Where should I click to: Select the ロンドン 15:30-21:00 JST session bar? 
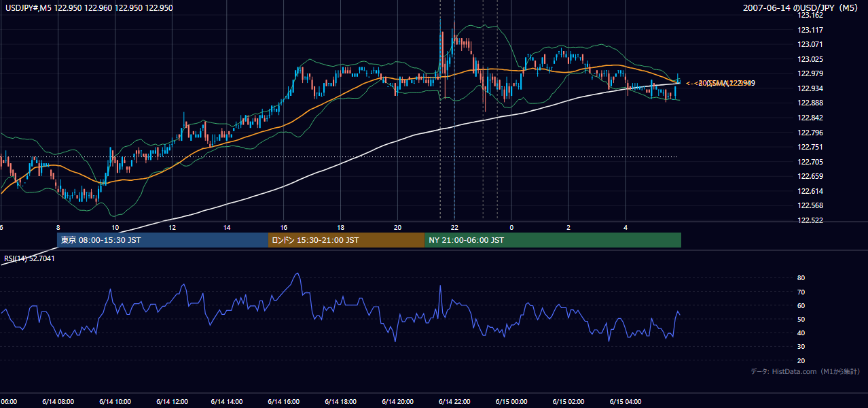[346, 240]
